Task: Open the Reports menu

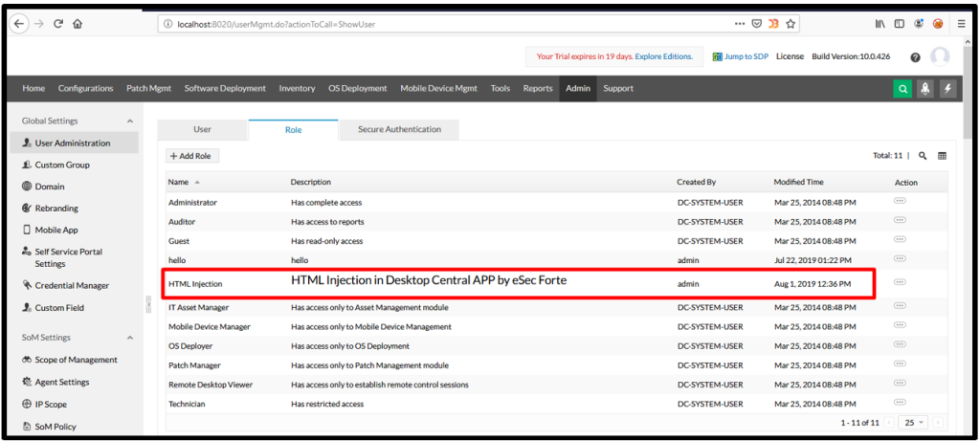Action: click(538, 89)
